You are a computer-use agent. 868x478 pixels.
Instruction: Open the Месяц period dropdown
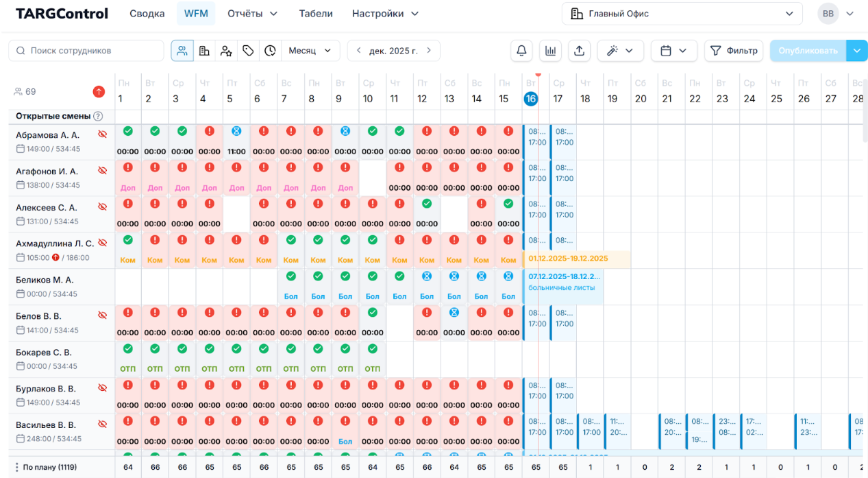tap(310, 51)
